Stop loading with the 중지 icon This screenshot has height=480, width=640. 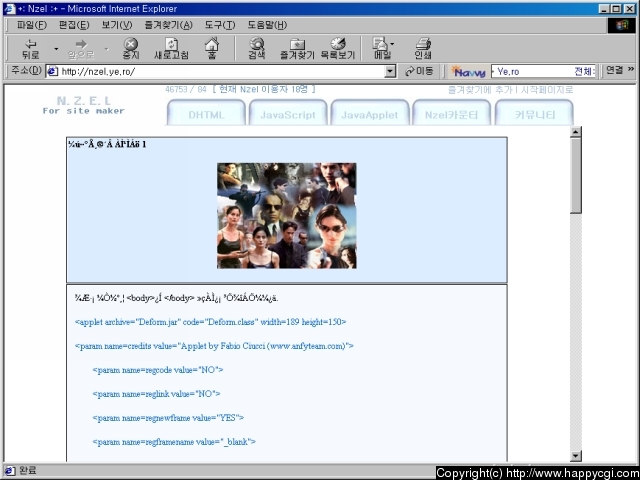tap(131, 49)
